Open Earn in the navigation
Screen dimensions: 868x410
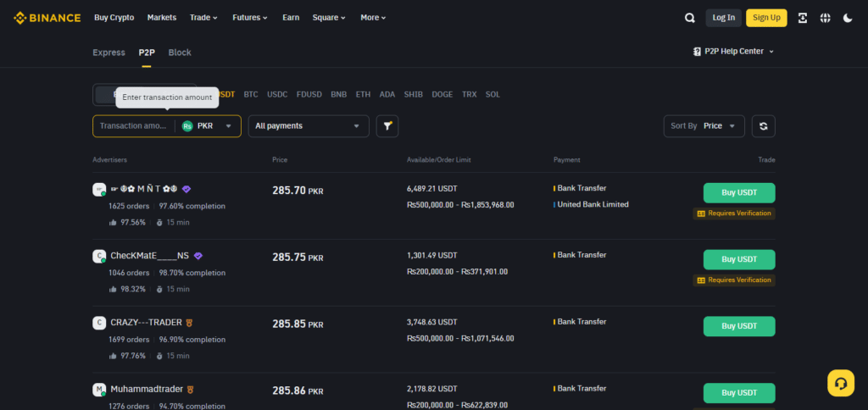291,18
